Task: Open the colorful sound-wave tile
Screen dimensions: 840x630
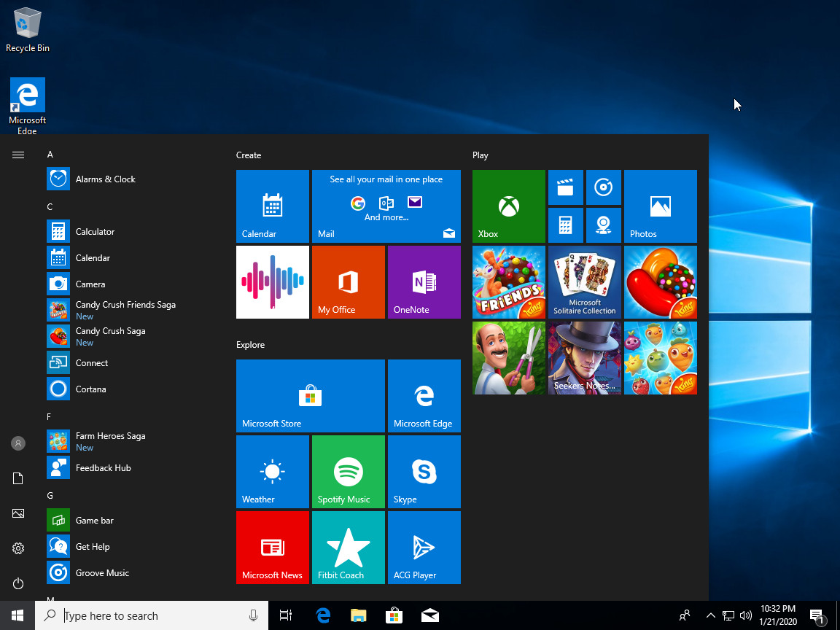Action: (273, 282)
